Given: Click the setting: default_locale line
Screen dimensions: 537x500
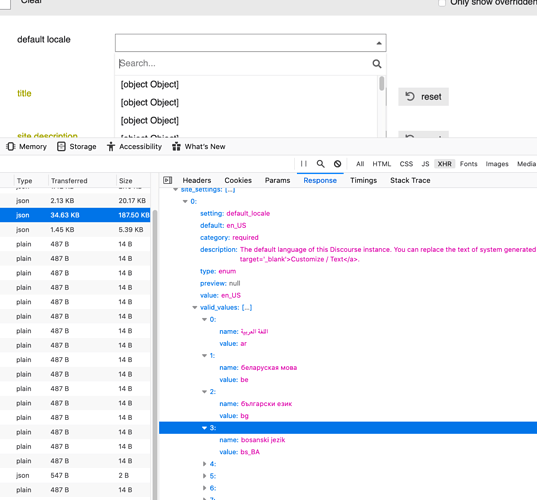Looking at the screenshot, I should pyautogui.click(x=235, y=213).
